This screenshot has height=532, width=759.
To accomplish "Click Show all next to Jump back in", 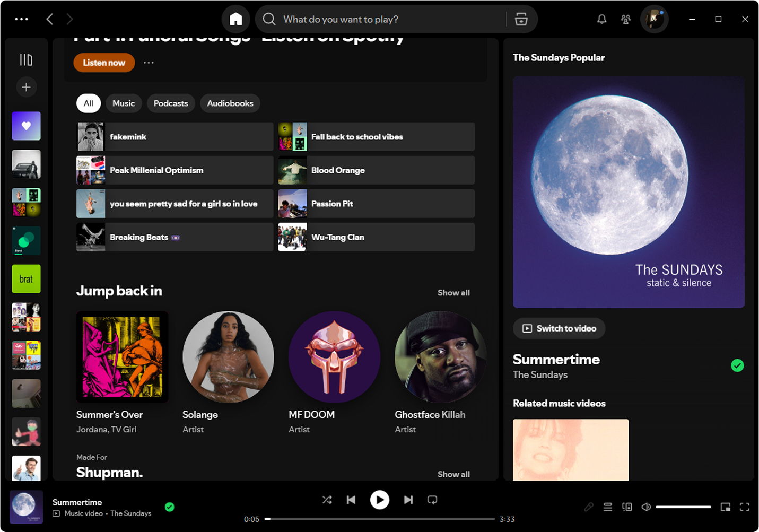I will [453, 293].
